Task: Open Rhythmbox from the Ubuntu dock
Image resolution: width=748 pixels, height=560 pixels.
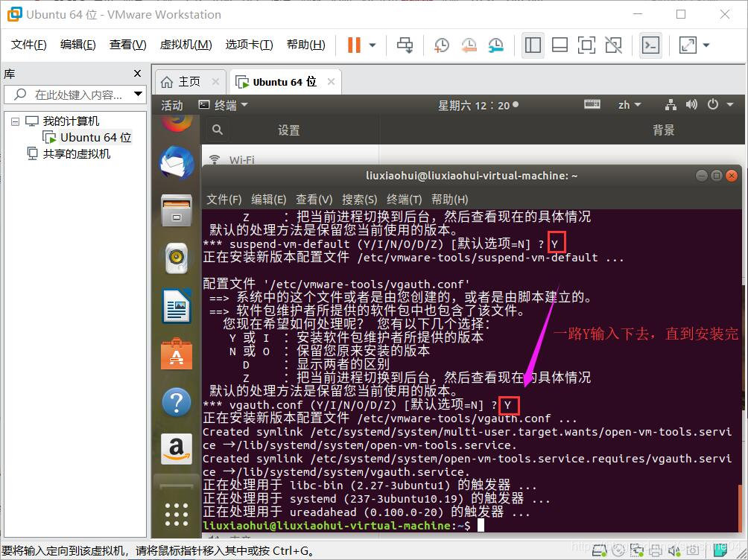Action: 177,258
